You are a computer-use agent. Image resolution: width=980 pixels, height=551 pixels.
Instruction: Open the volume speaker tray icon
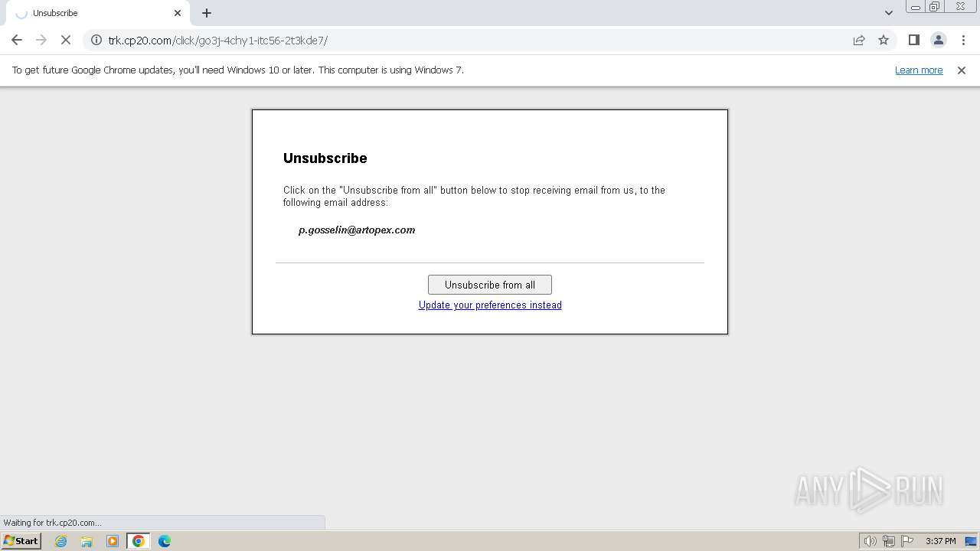pos(870,541)
